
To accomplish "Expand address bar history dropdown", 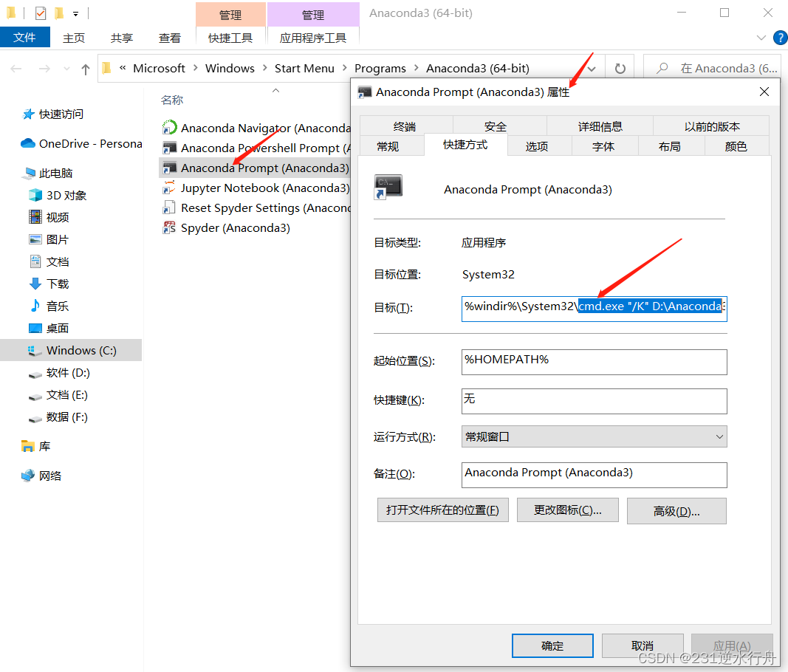I will click(592, 69).
